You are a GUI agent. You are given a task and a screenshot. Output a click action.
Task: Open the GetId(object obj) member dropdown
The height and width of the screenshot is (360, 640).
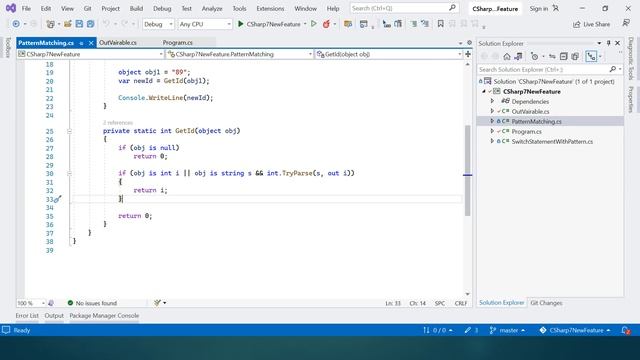click(389, 54)
